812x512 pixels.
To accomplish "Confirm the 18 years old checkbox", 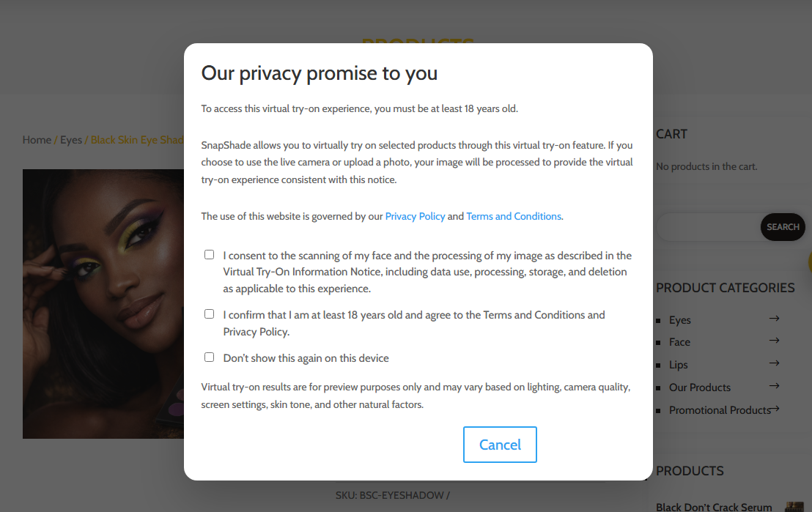I will coord(209,314).
